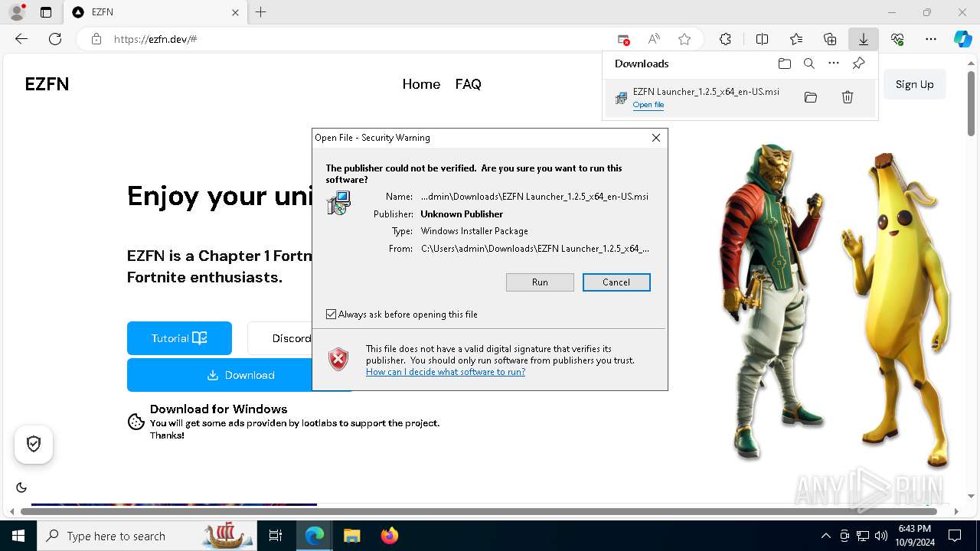Image resolution: width=980 pixels, height=551 pixels.
Task: View site information lock icon
Action: point(96,39)
